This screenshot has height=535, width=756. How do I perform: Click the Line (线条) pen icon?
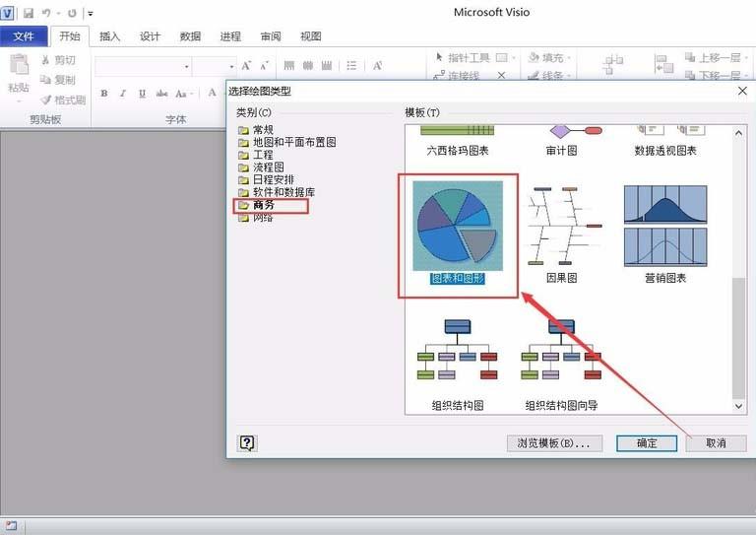[534, 75]
